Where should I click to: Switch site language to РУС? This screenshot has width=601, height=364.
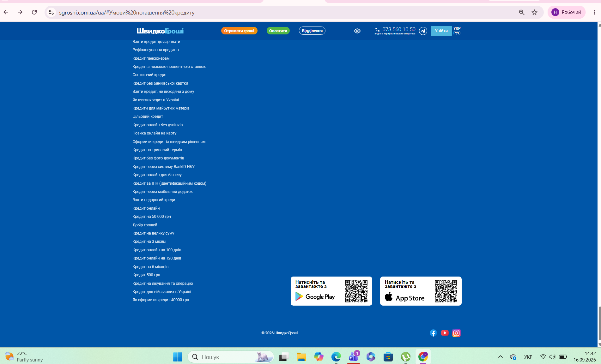tap(457, 33)
